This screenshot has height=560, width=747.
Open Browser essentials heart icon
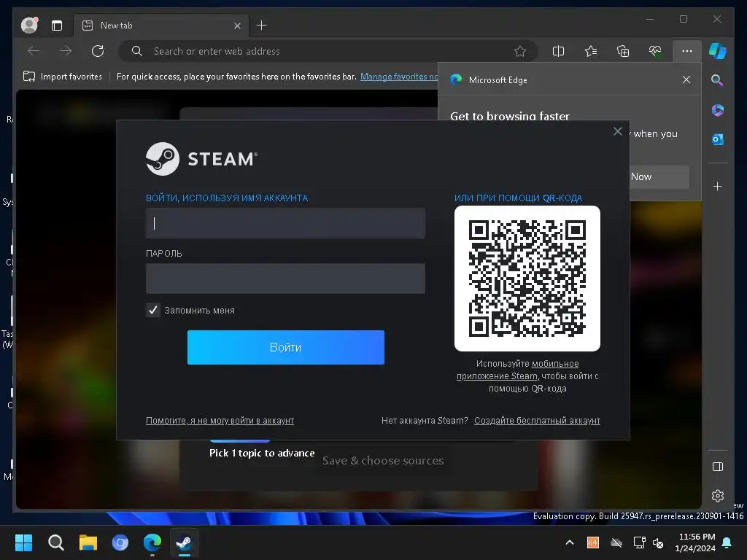(655, 51)
